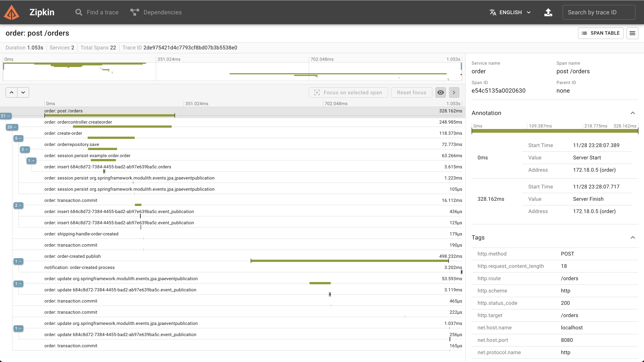Click the order-created publish span bar
Image resolution: width=644 pixels, height=362 pixels.
349,261
